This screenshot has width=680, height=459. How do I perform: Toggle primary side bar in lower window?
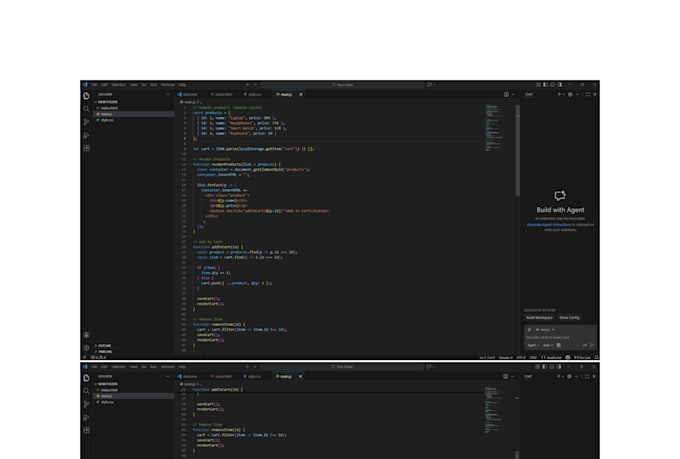545,367
